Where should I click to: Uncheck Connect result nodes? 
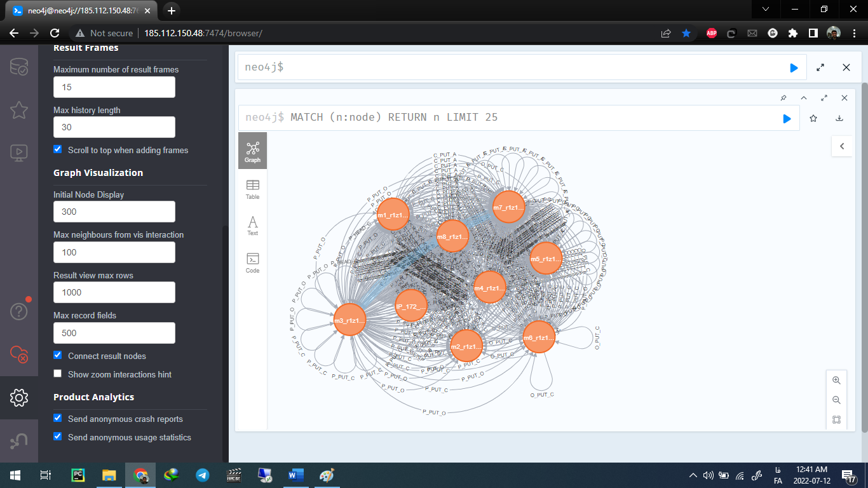coord(58,355)
